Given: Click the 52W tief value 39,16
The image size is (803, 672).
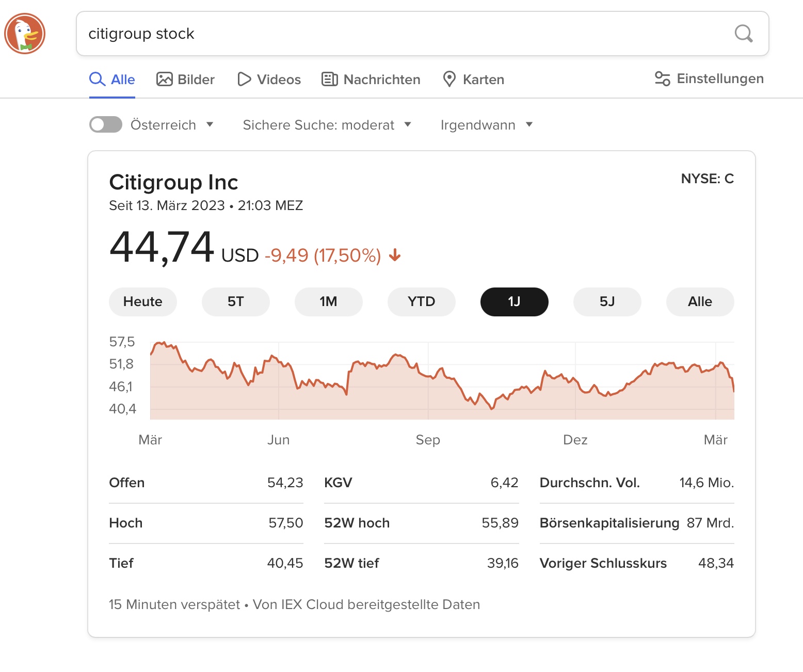Looking at the screenshot, I should tap(503, 563).
